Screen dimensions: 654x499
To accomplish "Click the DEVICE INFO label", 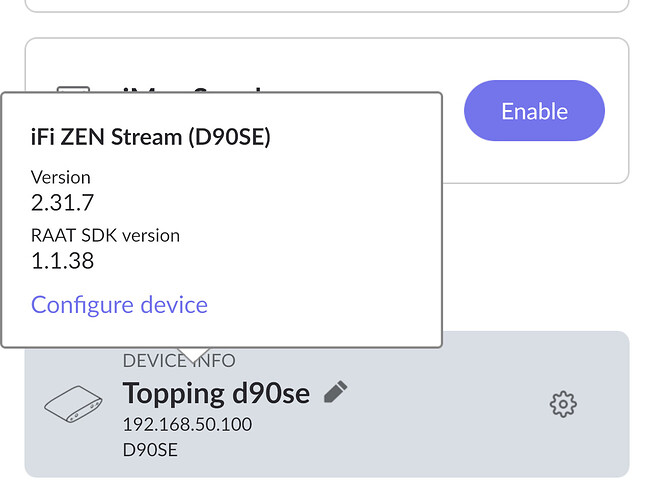I will (179, 360).
